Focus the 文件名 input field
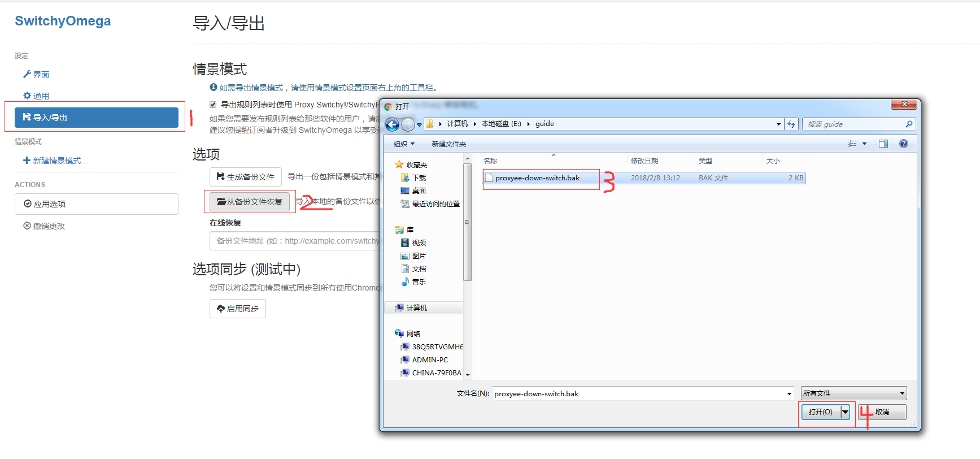 (x=639, y=393)
